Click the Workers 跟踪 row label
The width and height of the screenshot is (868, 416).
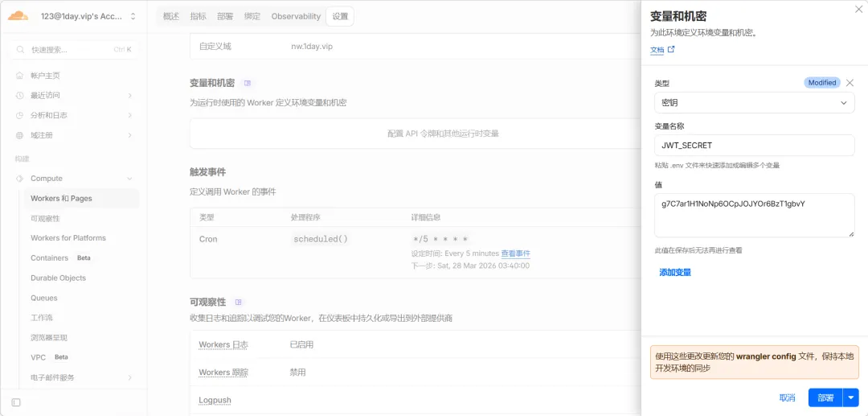(x=223, y=373)
